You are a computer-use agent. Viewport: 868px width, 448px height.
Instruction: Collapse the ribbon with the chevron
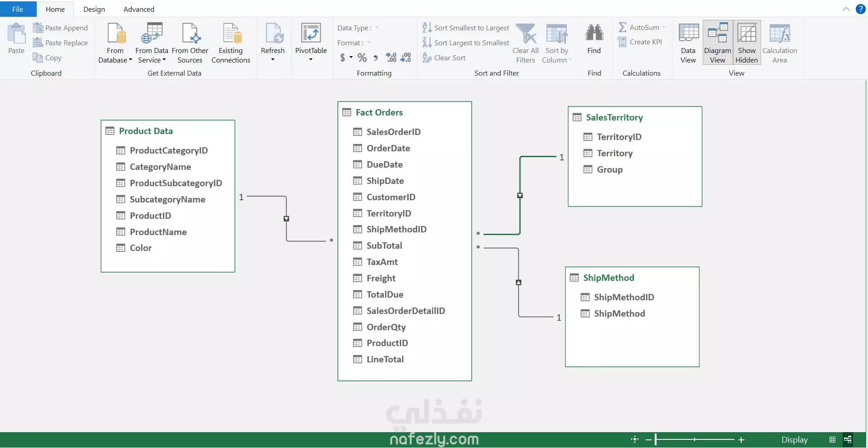click(x=846, y=9)
